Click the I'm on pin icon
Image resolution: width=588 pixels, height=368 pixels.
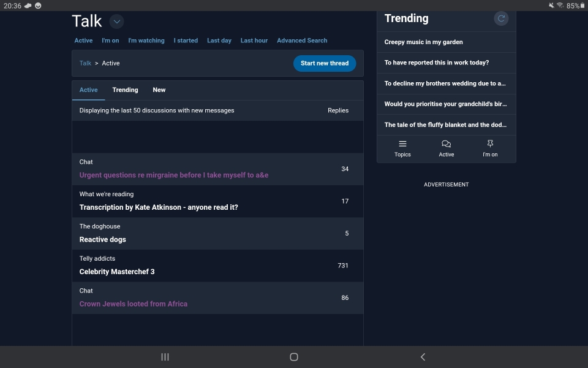click(x=490, y=148)
